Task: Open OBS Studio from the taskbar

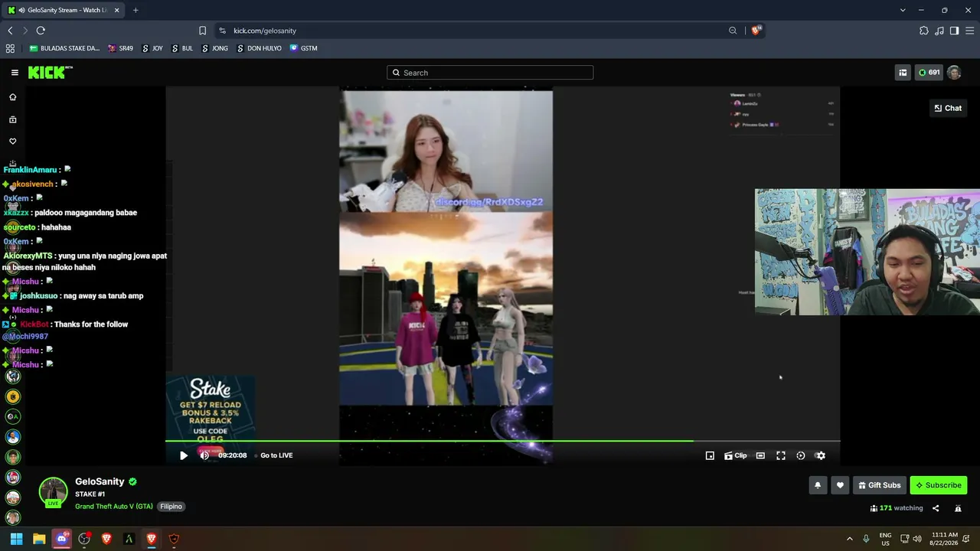Action: 84,539
